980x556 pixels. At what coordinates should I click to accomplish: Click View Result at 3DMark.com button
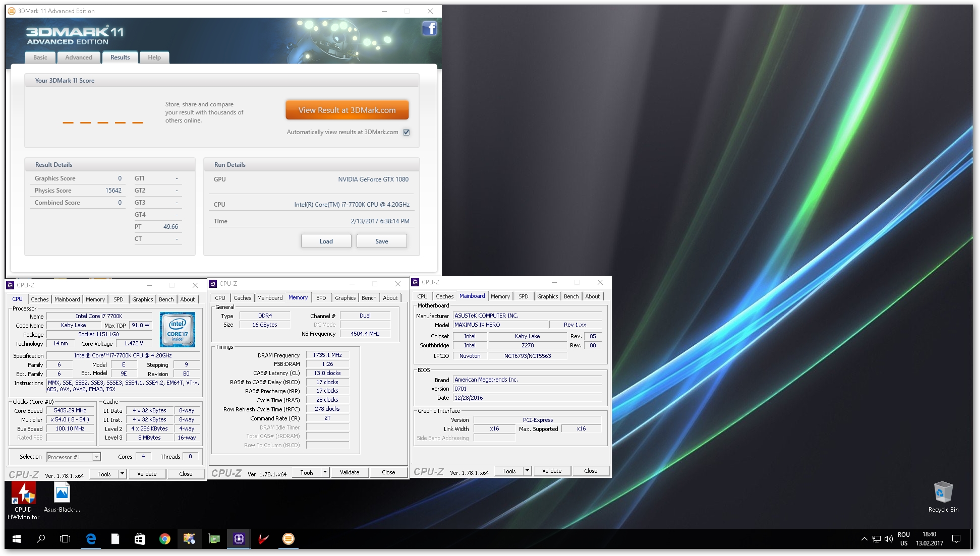(347, 110)
